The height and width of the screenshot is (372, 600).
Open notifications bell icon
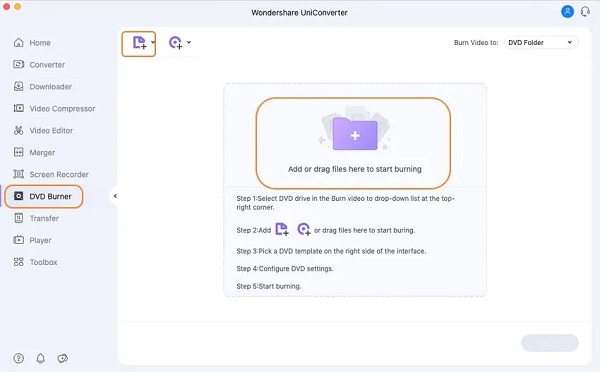[x=41, y=358]
